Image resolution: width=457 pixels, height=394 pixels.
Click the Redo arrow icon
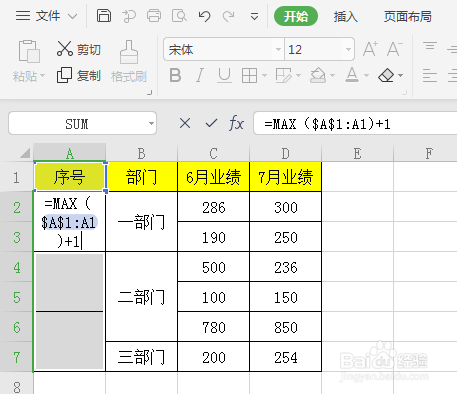(228, 16)
